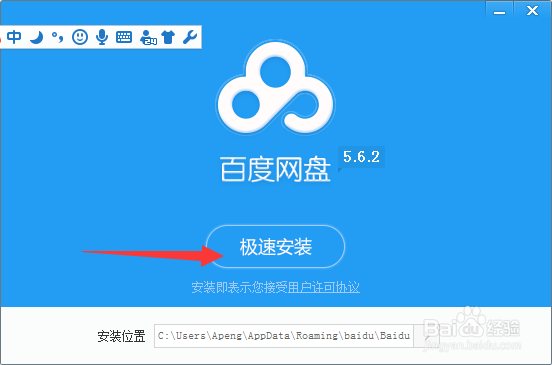Viewport: 552px width, 365px height.
Task: Open the 用户许可协议 link
Action: 324,287
